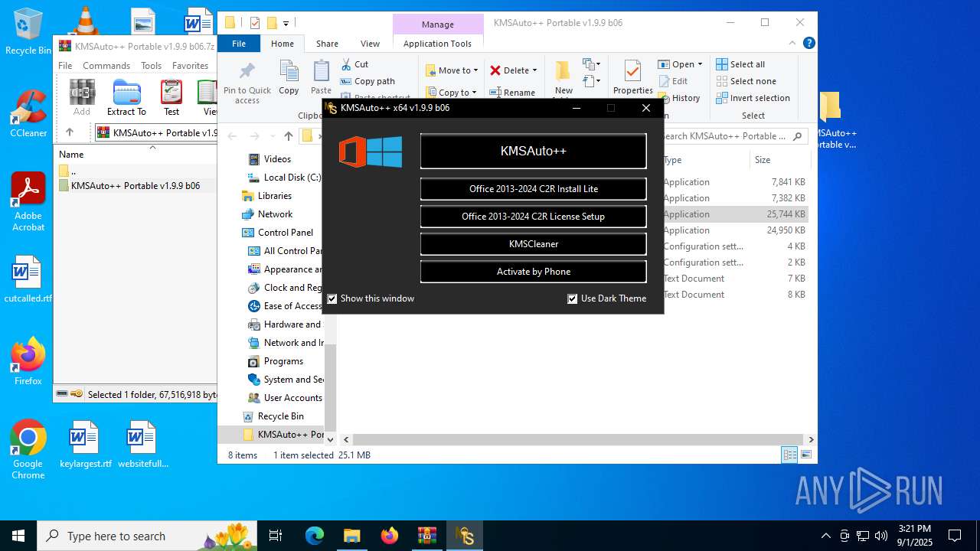The image size is (980, 551).
Task: Open Office 2013-2024 C2R Install Lite
Action: click(533, 188)
